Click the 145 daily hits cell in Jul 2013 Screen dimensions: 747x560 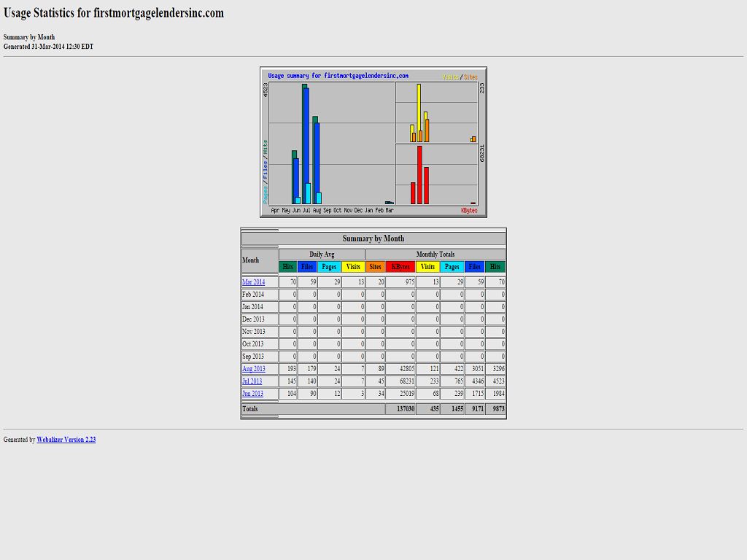pos(287,381)
